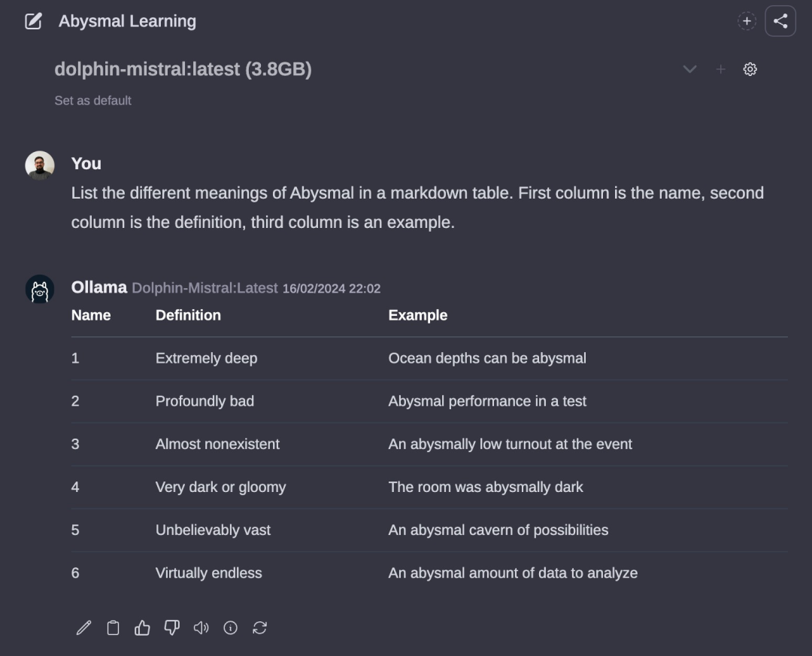Viewport: 812px width, 656px height.
Task: Click the Definition column header
Action: 188,315
